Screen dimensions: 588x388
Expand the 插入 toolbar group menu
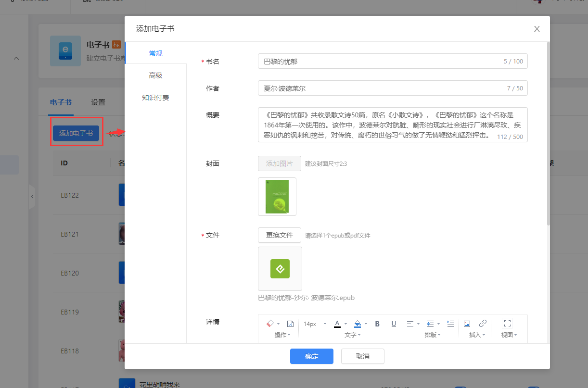coord(477,335)
